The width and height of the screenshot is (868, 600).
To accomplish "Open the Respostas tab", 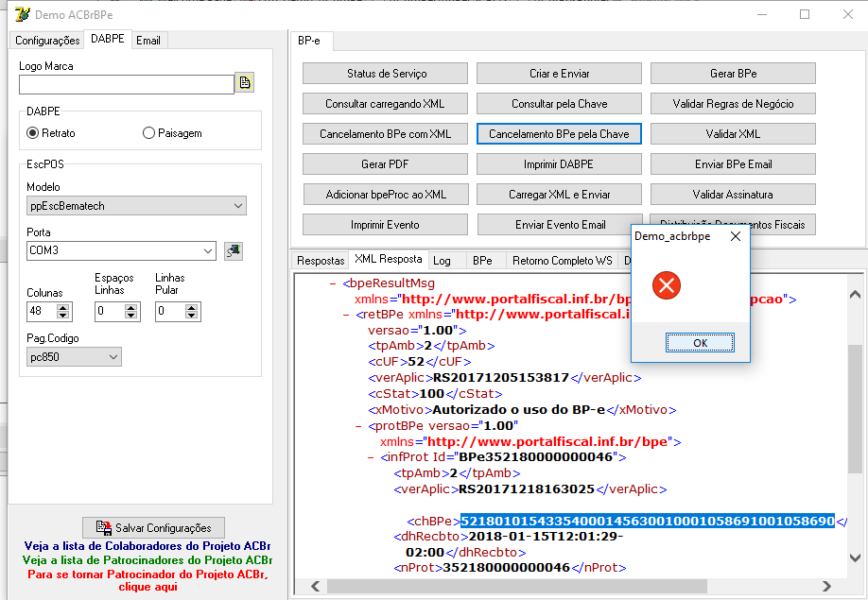I will [x=321, y=261].
